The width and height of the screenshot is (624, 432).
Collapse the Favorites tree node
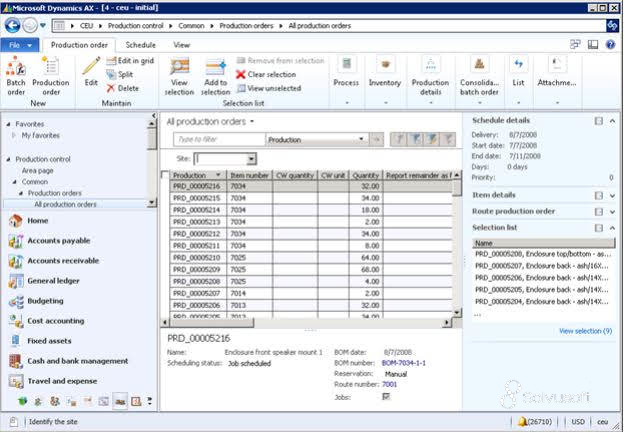coord(8,124)
